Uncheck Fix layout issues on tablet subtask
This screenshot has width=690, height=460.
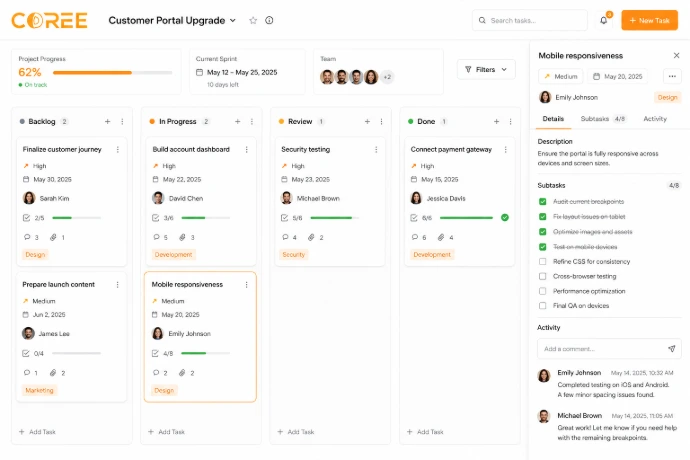(x=543, y=217)
